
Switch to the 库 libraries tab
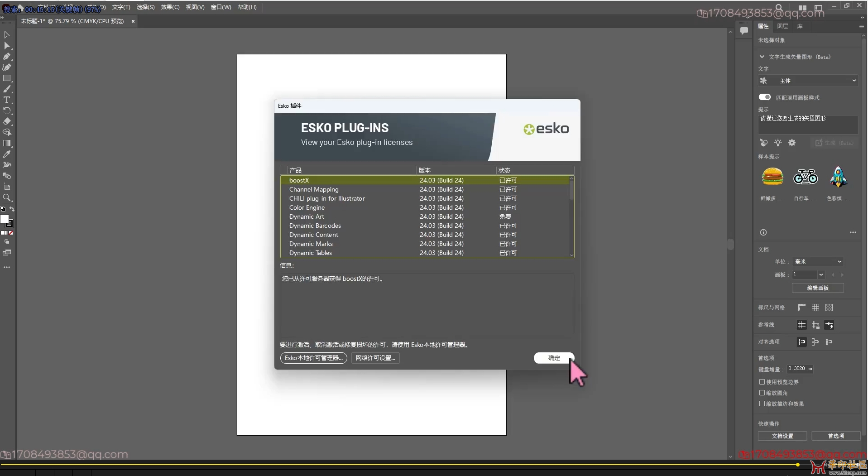pyautogui.click(x=800, y=26)
